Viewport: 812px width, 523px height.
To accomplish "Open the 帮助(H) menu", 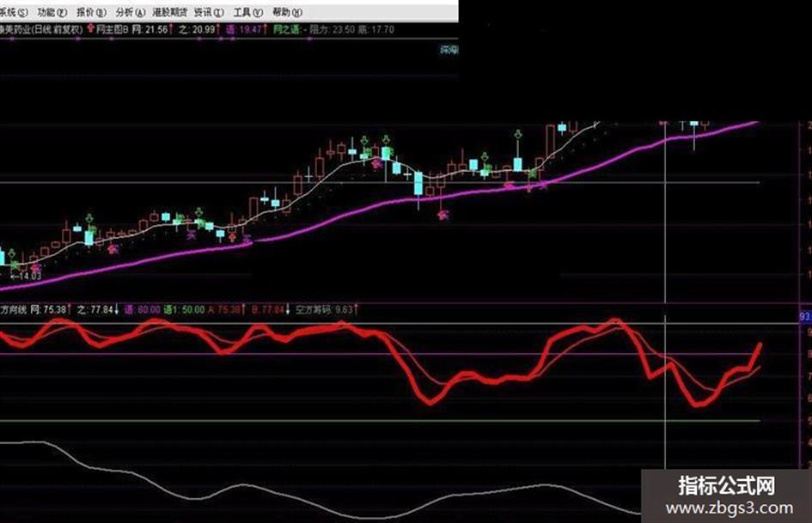I will click(x=287, y=12).
